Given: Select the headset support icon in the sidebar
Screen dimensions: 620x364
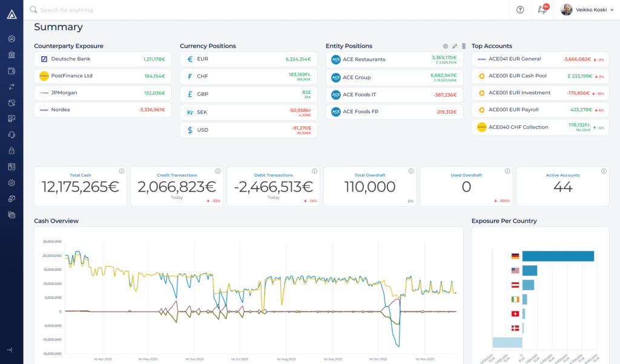Looking at the screenshot, I should click(x=12, y=134).
